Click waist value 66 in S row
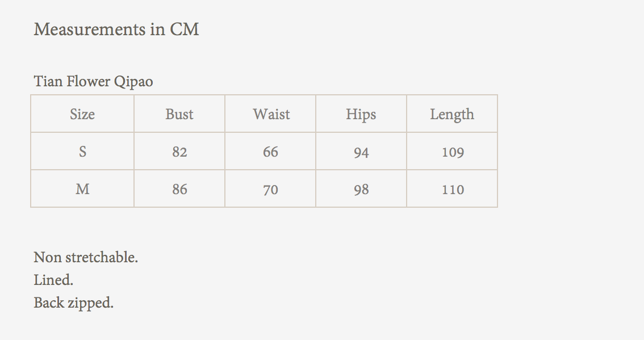Image resolution: width=644 pixels, height=340 pixels. click(270, 152)
